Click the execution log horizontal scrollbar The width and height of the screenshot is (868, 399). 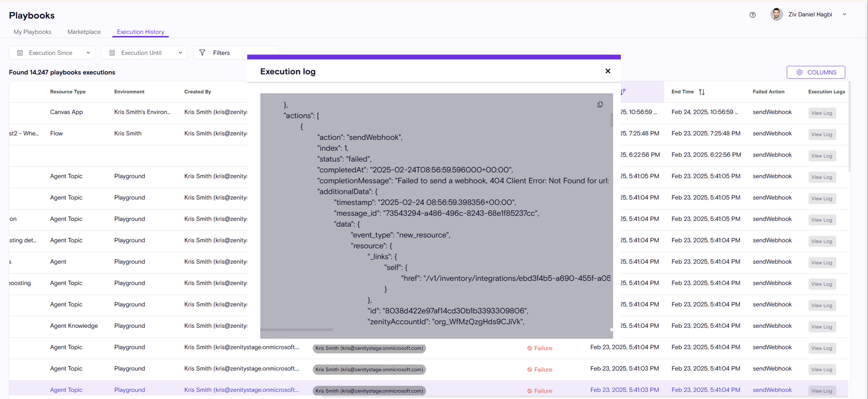point(296,330)
